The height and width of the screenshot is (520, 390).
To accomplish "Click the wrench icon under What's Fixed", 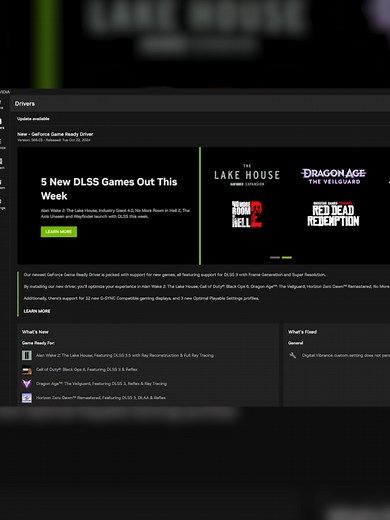I will [293, 355].
